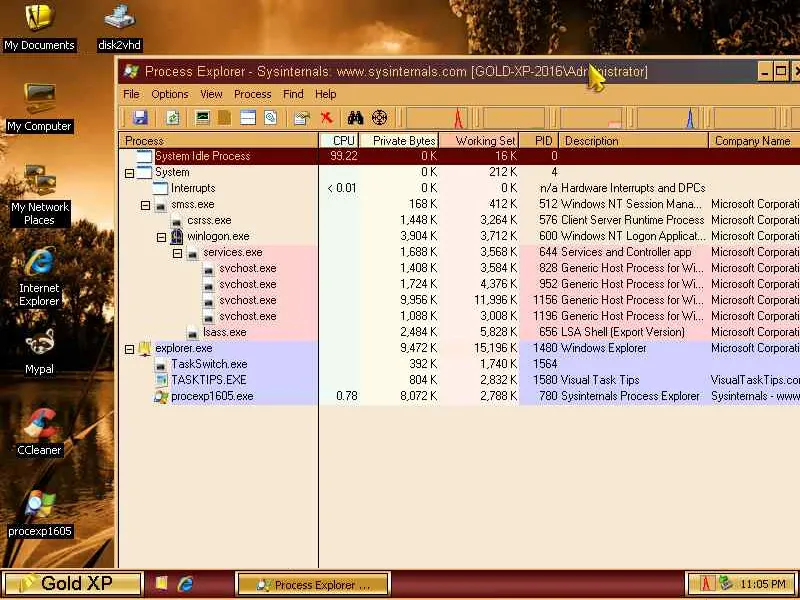Collapse the System process node
800x600 pixels.
130,173
